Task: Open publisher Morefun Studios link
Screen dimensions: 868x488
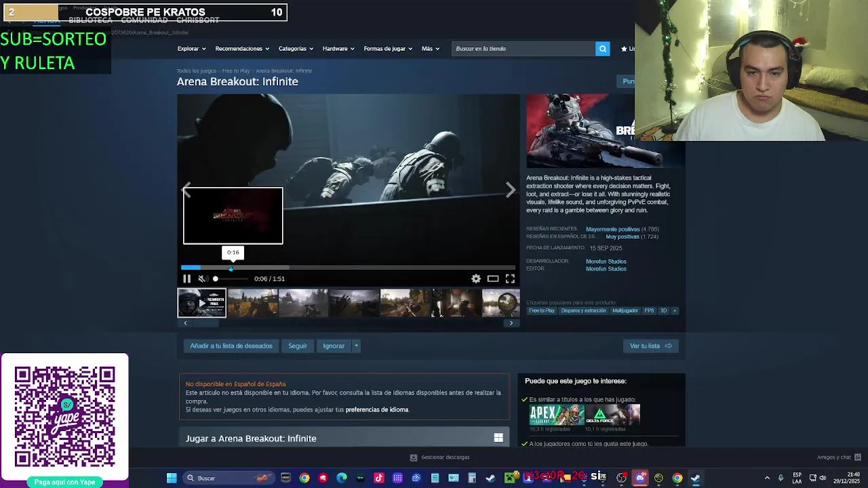Action: tap(606, 268)
